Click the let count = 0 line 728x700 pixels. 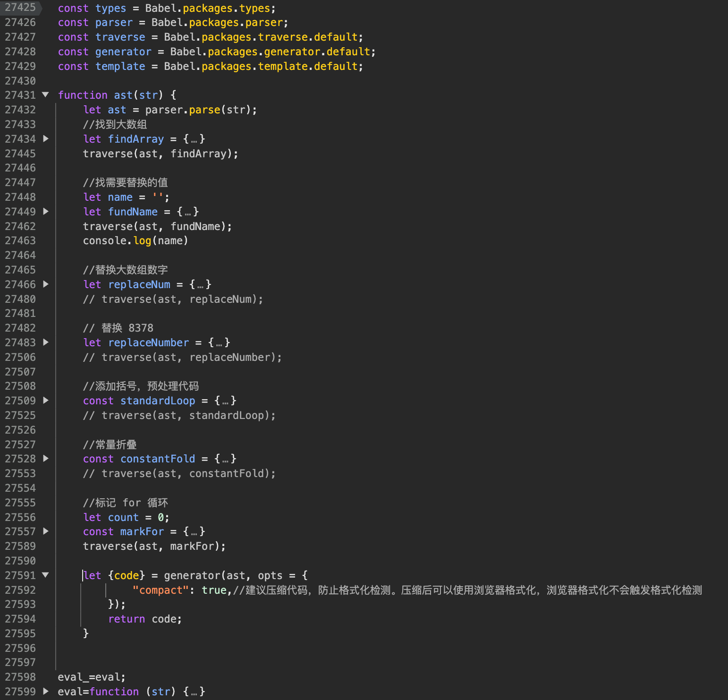coord(126,517)
